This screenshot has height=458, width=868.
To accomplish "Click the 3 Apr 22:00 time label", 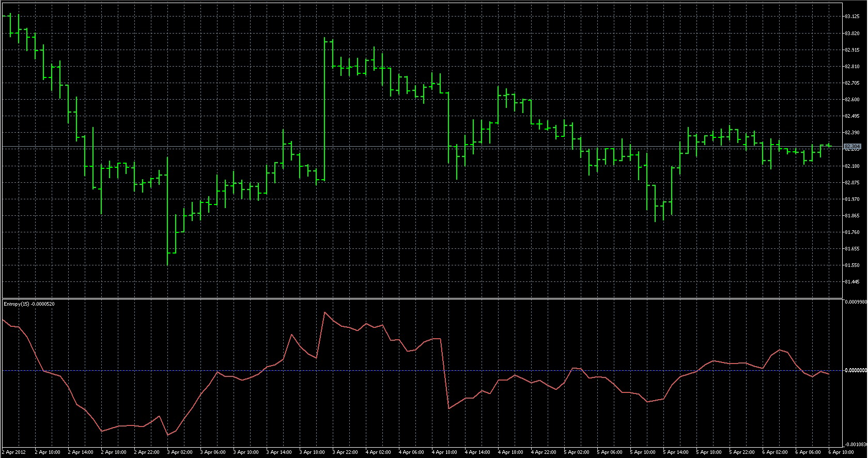I will point(345,452).
